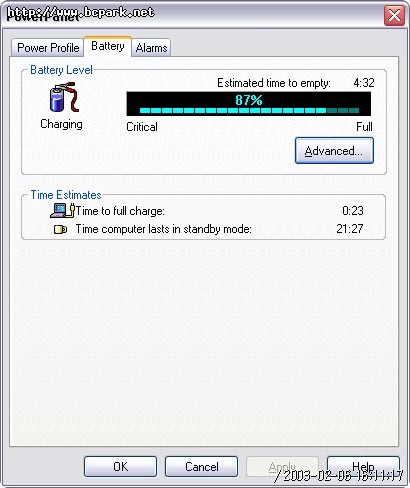Screen dimensions: 410x488
Task: Click the standby mode time 21:27
Action: [350, 229]
